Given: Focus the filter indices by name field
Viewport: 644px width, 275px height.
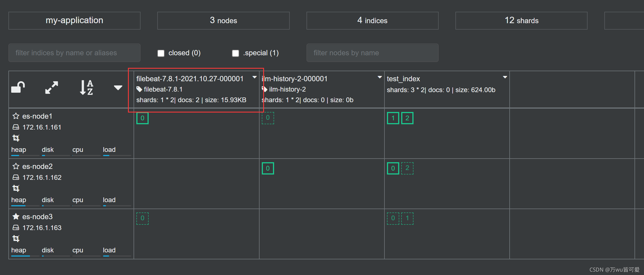Looking at the screenshot, I should coord(74,53).
